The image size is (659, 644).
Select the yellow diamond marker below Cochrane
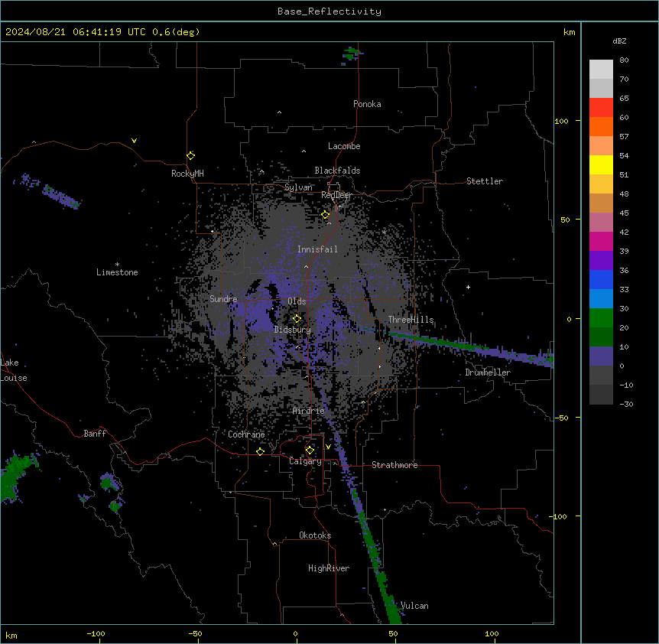(260, 451)
